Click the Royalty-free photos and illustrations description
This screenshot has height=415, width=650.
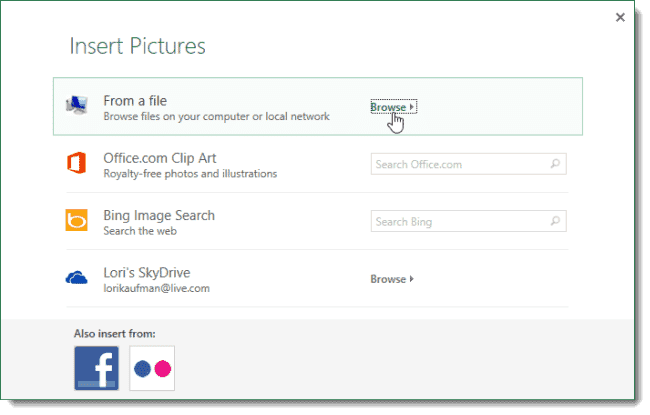190,173
